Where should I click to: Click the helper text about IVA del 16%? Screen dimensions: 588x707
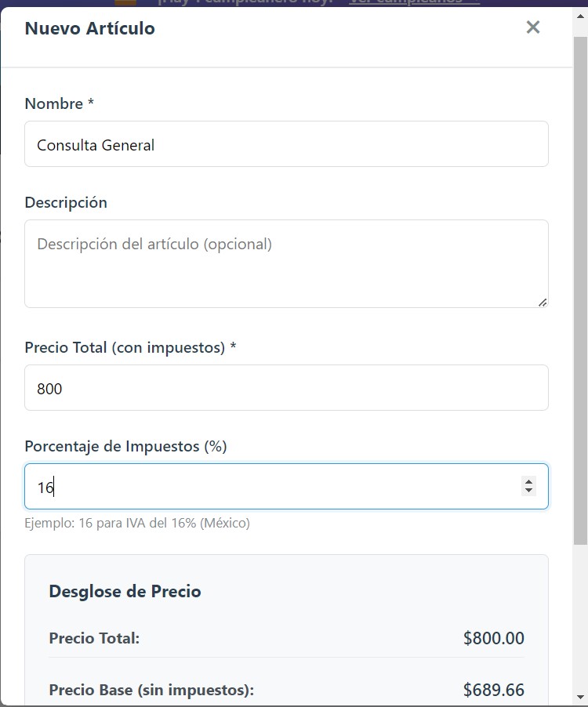(137, 523)
